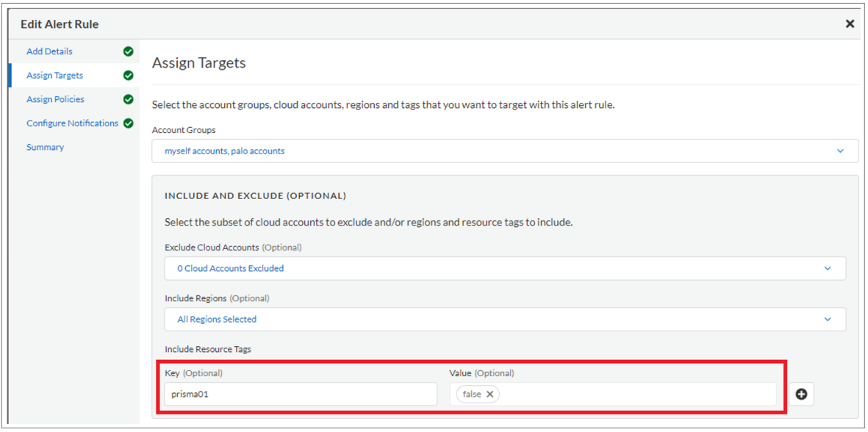
Task: Click green checkmark beside Configure Notifications
Action: (129, 123)
